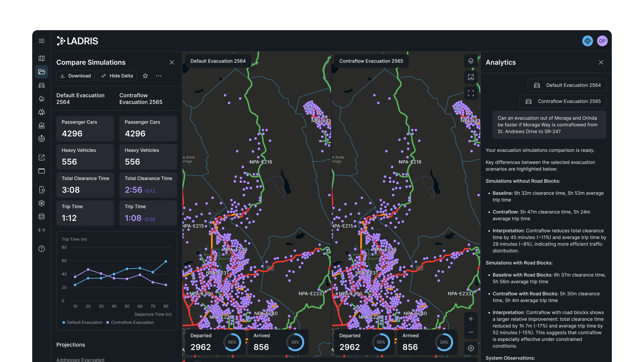Select the vehicle traffic icon in the sidebar
The height and width of the screenshot is (362, 644).
[x=42, y=85]
